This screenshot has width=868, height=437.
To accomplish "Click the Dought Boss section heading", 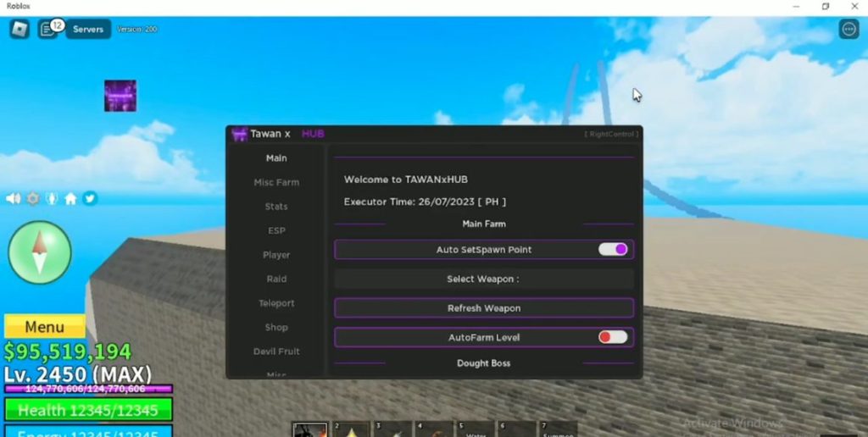I will coord(484,363).
